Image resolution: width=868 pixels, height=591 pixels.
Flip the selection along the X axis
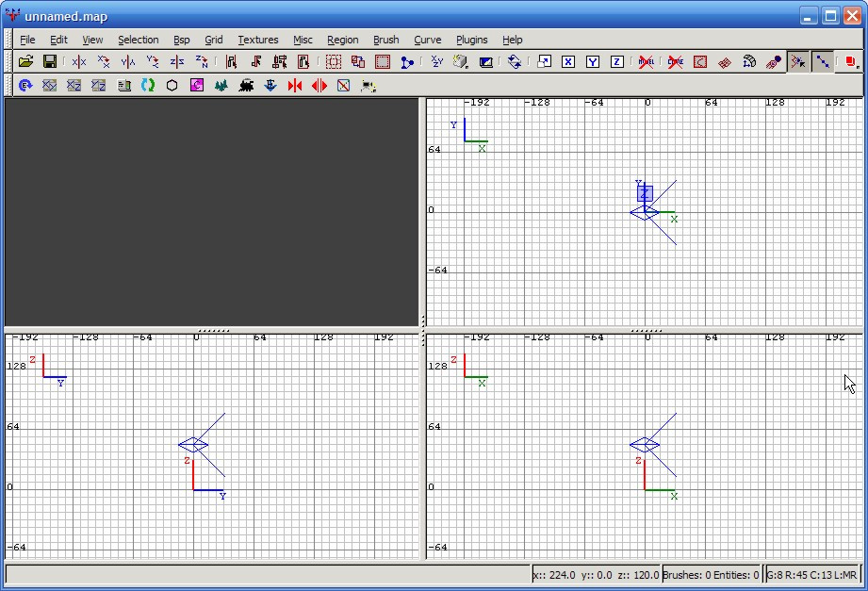coord(79,62)
